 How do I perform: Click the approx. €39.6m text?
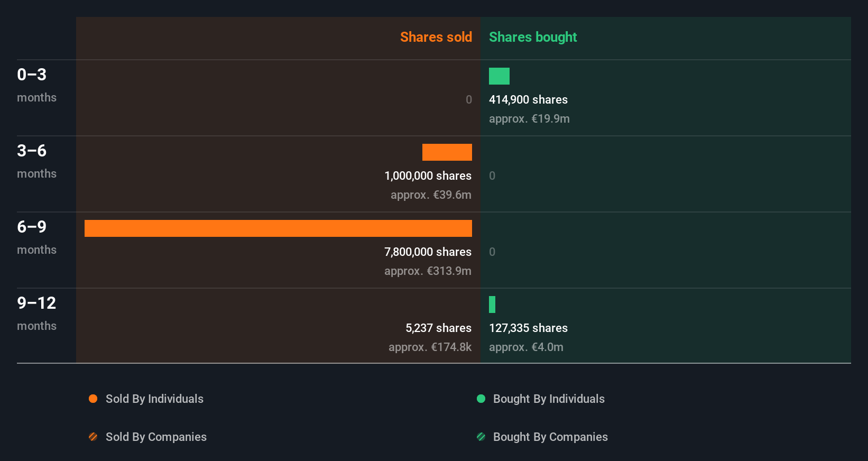(x=431, y=195)
